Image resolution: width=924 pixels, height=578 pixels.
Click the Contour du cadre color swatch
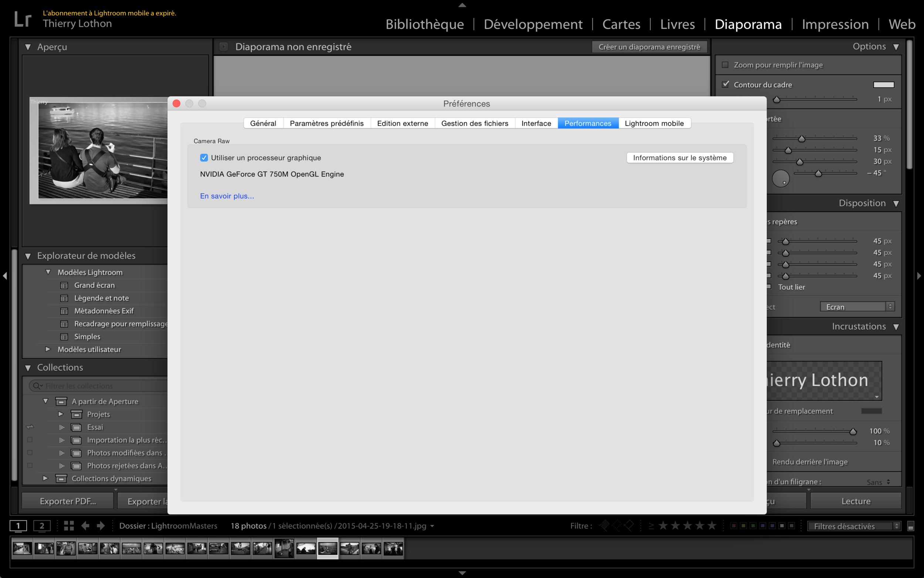click(x=883, y=84)
